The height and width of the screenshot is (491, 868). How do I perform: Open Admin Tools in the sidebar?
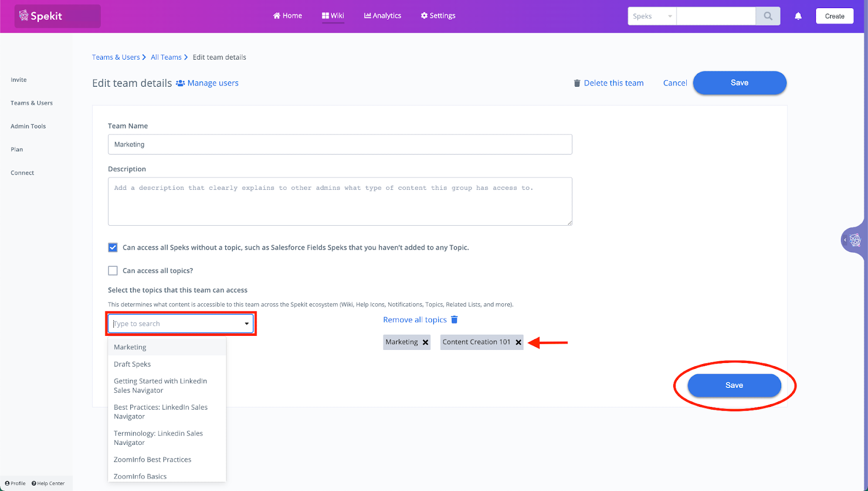click(x=28, y=126)
